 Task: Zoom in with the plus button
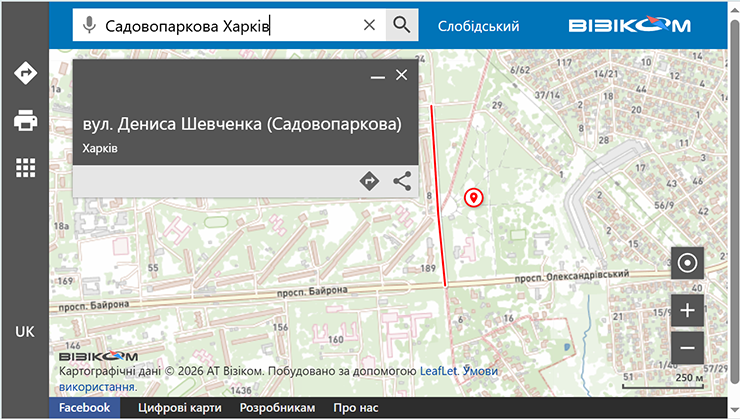(x=687, y=310)
